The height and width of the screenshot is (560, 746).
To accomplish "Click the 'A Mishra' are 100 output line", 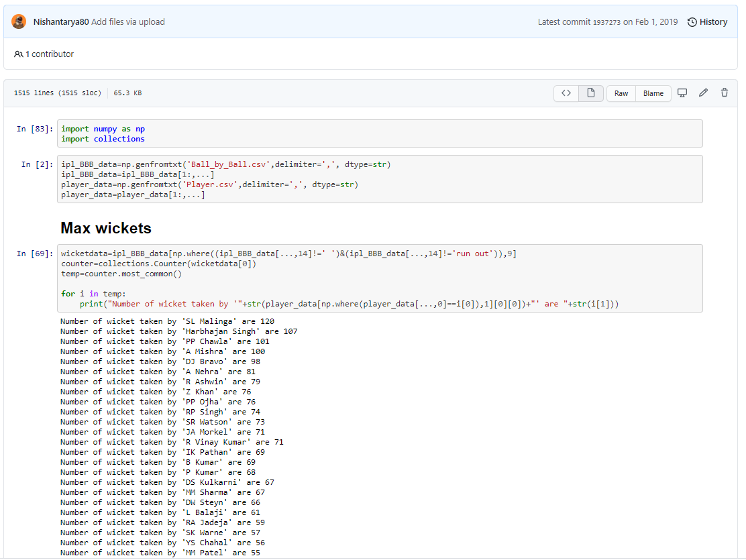I will 163,351.
